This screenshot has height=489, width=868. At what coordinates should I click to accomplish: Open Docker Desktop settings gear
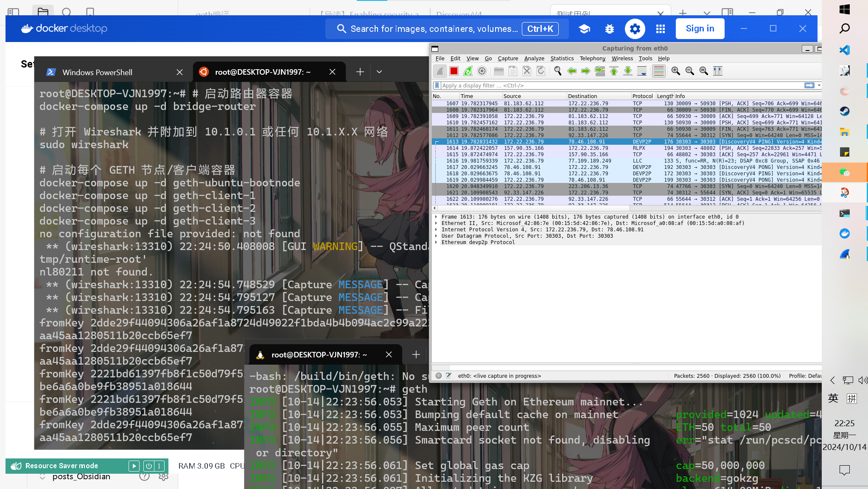(635, 29)
